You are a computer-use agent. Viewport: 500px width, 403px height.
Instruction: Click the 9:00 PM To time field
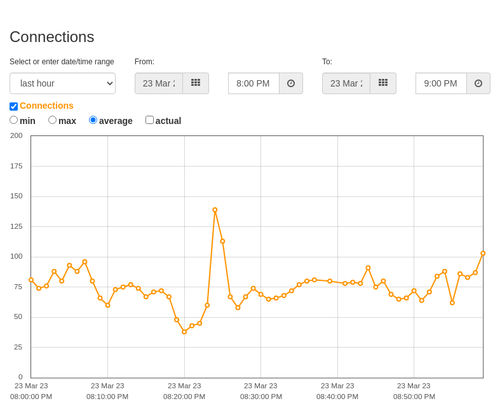click(x=441, y=83)
